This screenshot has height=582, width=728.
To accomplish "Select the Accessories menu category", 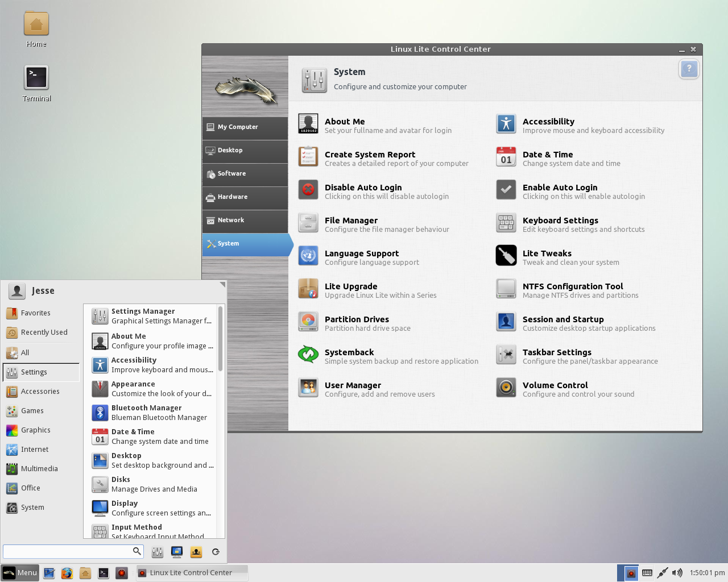I will [x=42, y=392].
